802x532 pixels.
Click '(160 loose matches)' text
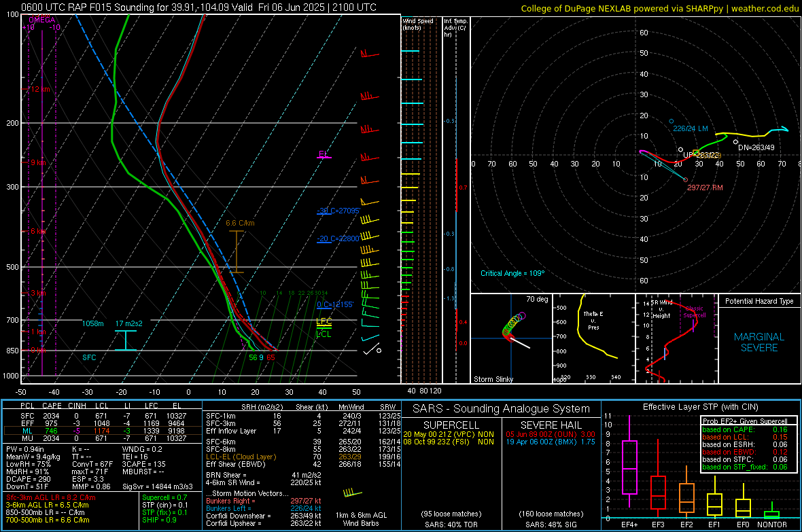pos(551,514)
